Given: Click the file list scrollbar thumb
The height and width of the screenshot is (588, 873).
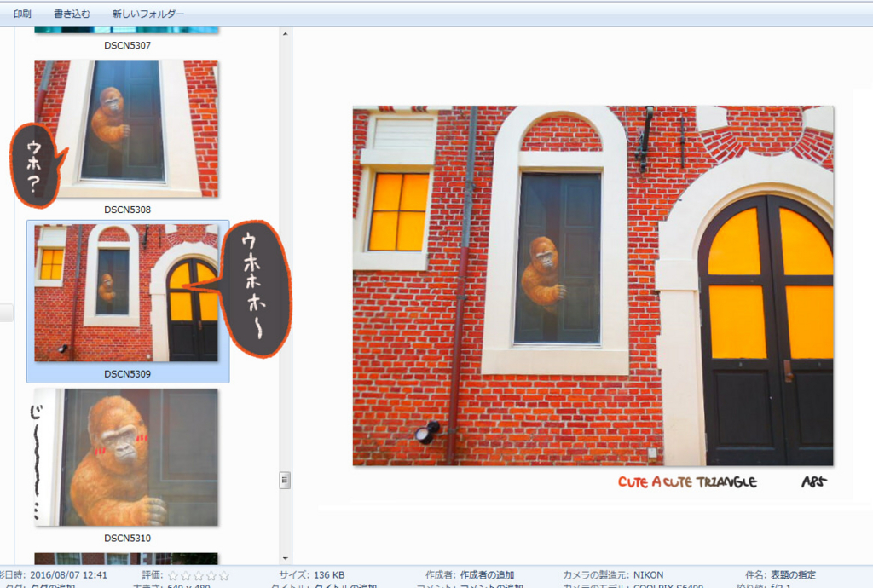Looking at the screenshot, I should pos(285,480).
